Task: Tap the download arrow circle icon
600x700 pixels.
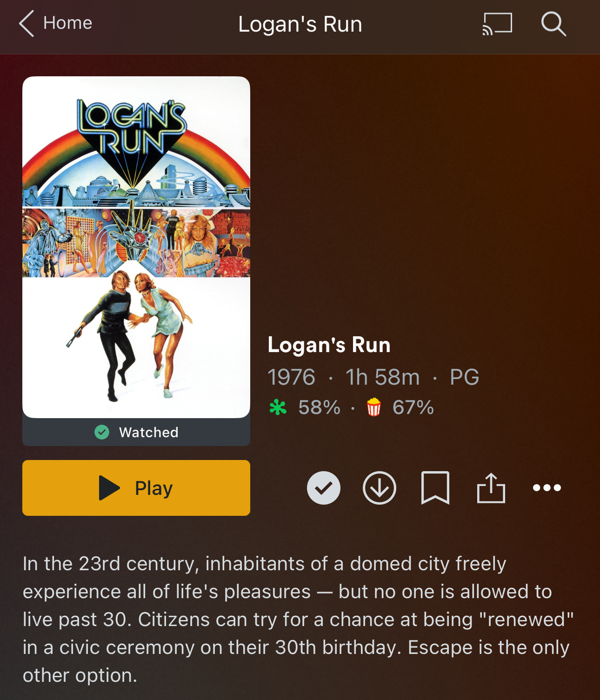Action: click(x=380, y=488)
